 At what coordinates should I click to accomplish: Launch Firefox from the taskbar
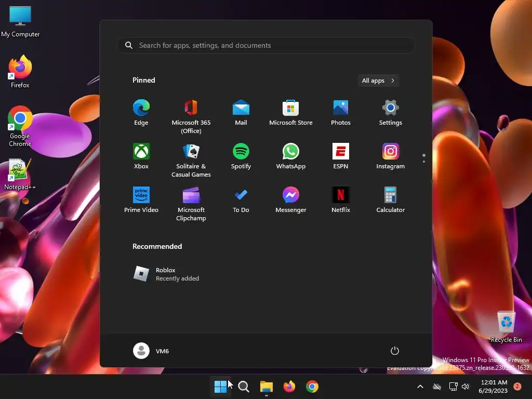(x=289, y=387)
